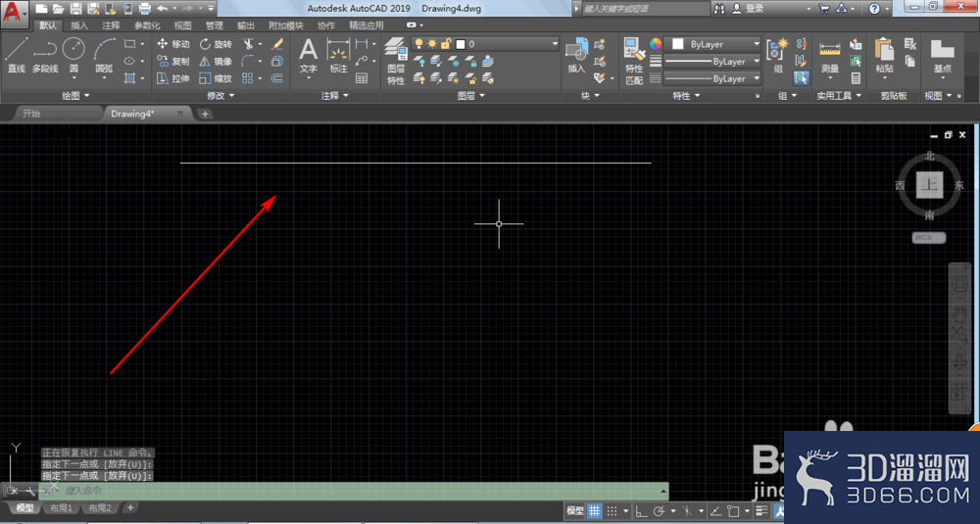
Task: Open the Text (文字) annotation tool
Action: [x=308, y=55]
